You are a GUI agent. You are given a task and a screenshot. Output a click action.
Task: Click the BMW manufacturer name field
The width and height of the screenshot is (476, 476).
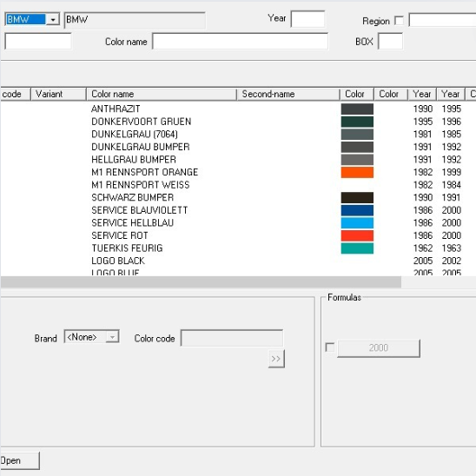[x=135, y=20]
